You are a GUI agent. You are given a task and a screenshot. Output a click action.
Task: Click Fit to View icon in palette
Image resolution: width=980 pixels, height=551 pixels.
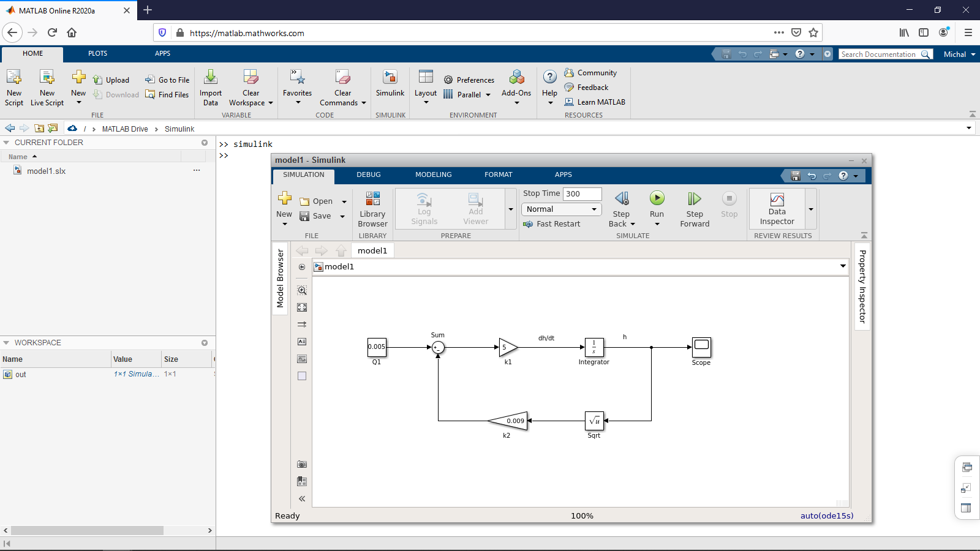[302, 307]
